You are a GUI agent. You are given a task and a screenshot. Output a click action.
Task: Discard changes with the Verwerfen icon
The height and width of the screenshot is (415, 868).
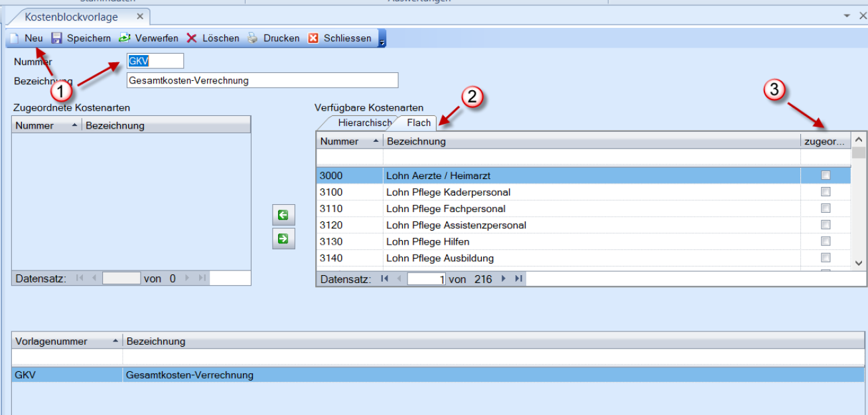(x=124, y=38)
